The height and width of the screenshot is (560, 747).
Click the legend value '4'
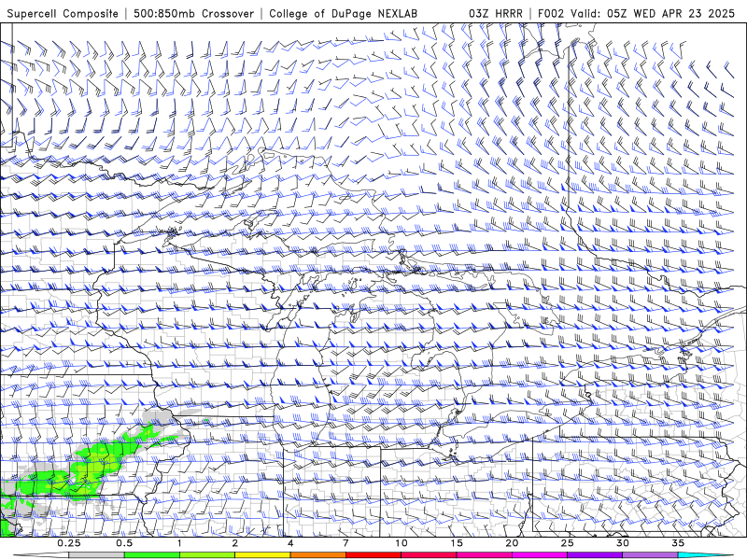point(290,543)
